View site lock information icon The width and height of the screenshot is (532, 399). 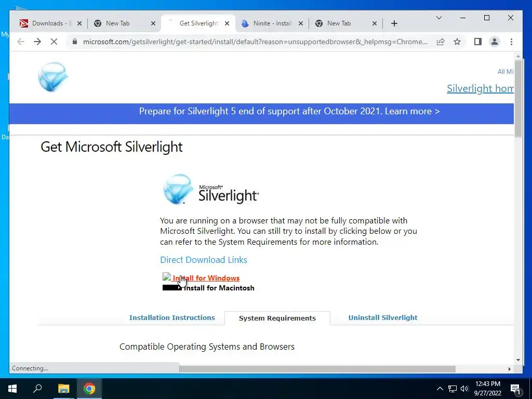75,42
